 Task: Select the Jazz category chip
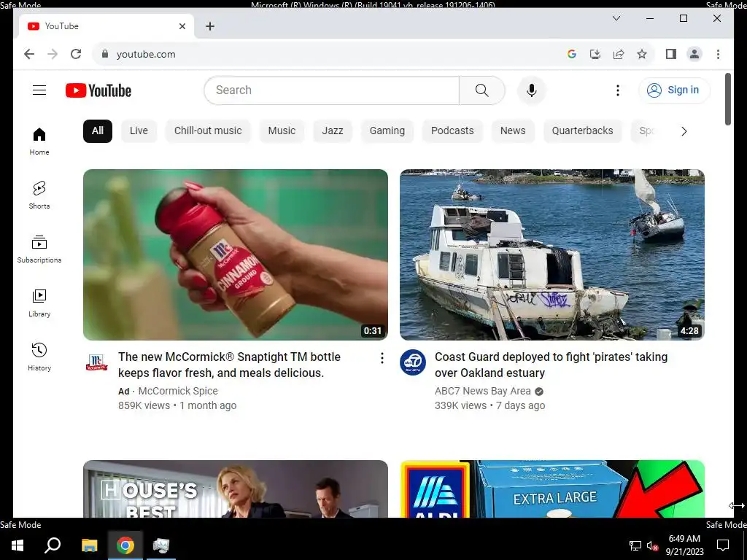pyautogui.click(x=333, y=131)
